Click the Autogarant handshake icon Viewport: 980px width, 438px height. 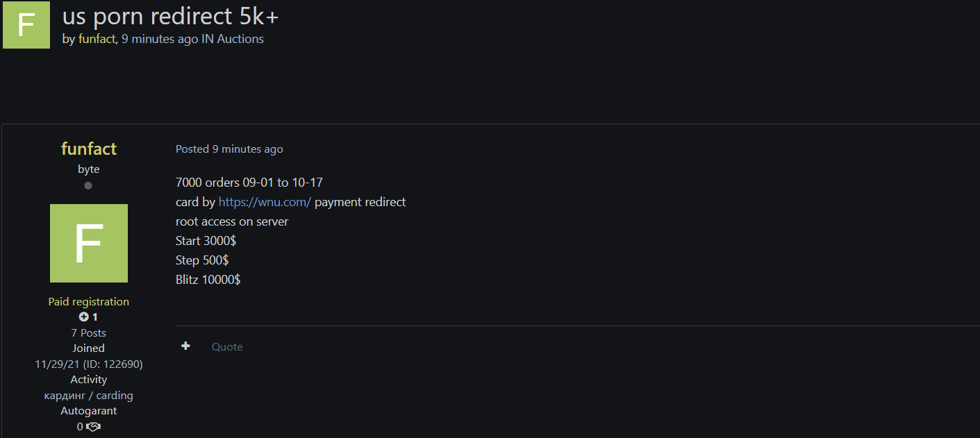(x=94, y=427)
